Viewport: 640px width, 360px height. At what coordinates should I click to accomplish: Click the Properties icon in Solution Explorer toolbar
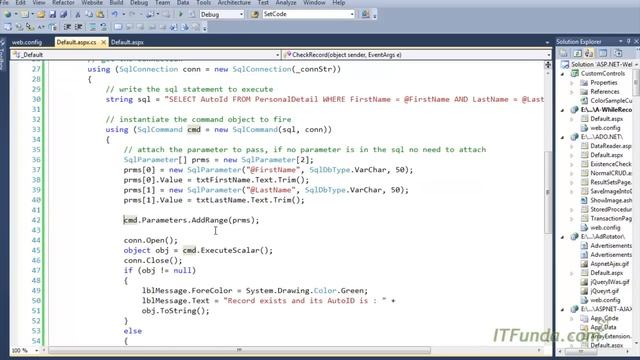click(x=564, y=53)
